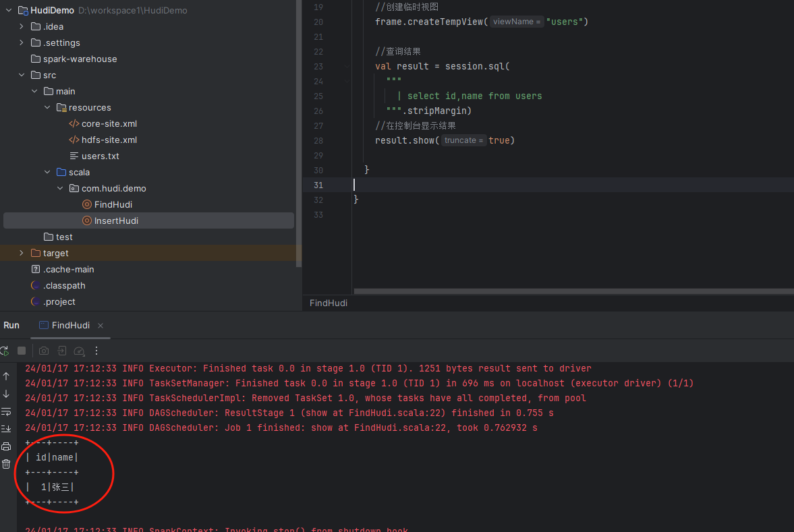Expand the .idea folder
Image resolution: width=794 pixels, height=532 pixels.
pos(22,26)
